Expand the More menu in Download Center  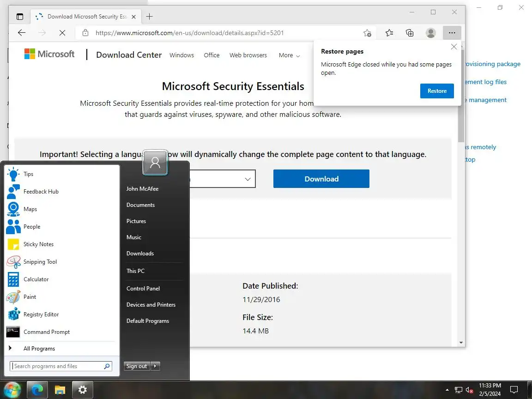pyautogui.click(x=289, y=55)
